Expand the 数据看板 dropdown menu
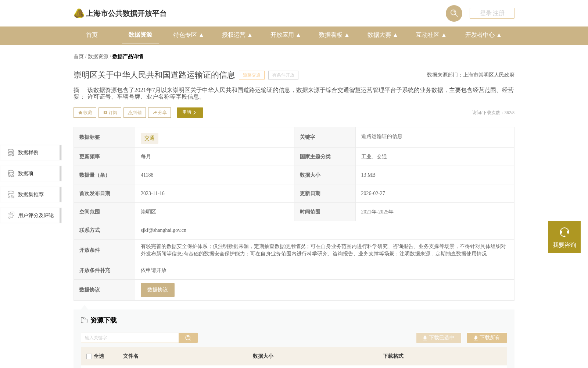The height and width of the screenshot is (368, 588). tap(334, 35)
